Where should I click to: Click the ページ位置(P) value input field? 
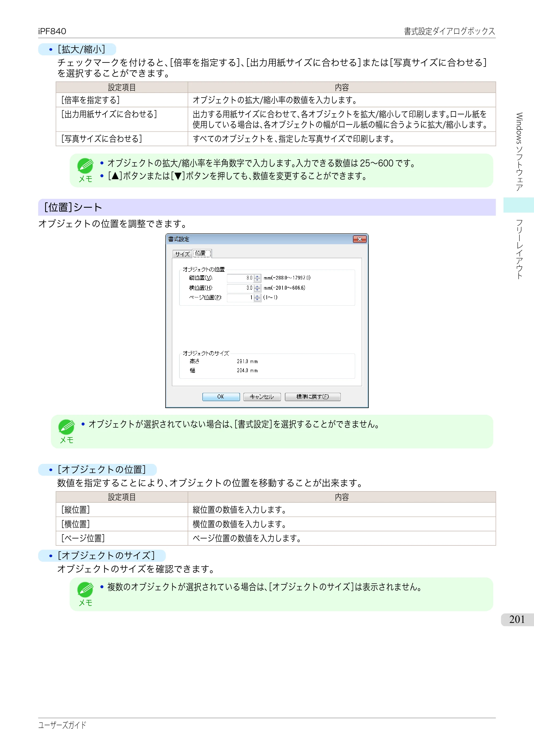click(x=240, y=298)
